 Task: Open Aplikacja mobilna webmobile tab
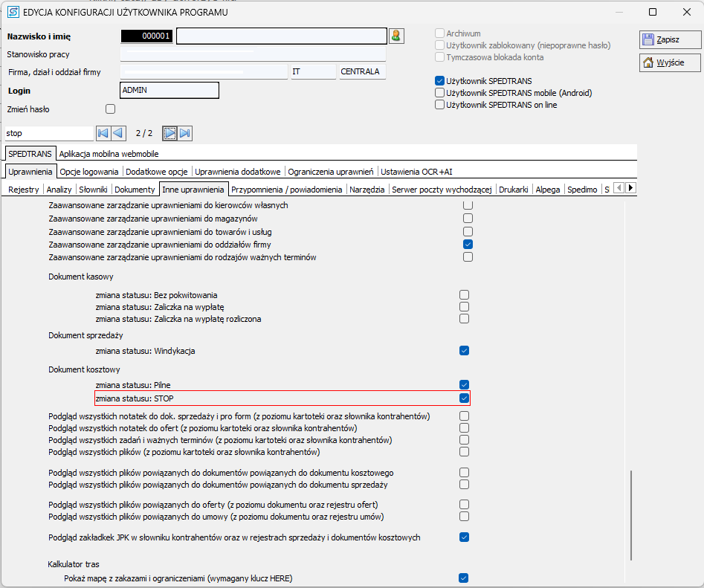pos(109,154)
